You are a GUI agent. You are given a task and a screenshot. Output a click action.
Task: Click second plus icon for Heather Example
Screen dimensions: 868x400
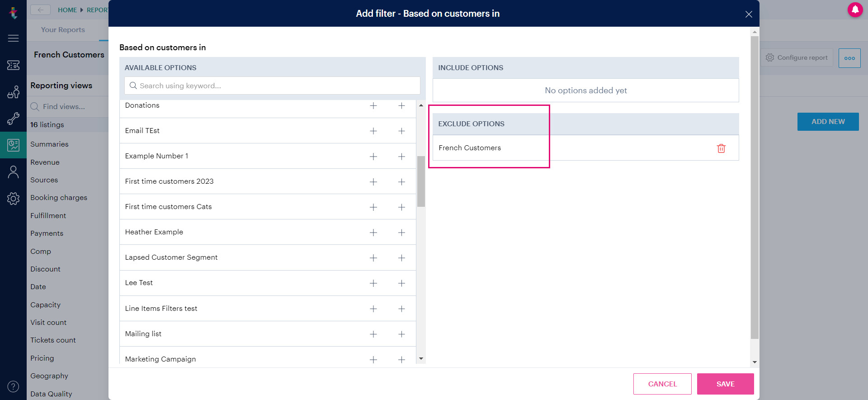pos(401,232)
